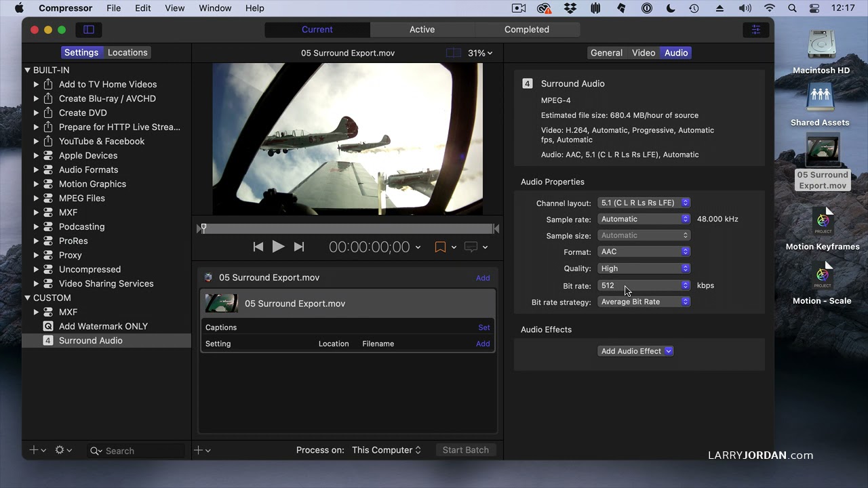The width and height of the screenshot is (868, 488).
Task: Click Add next to job title
Action: click(483, 278)
